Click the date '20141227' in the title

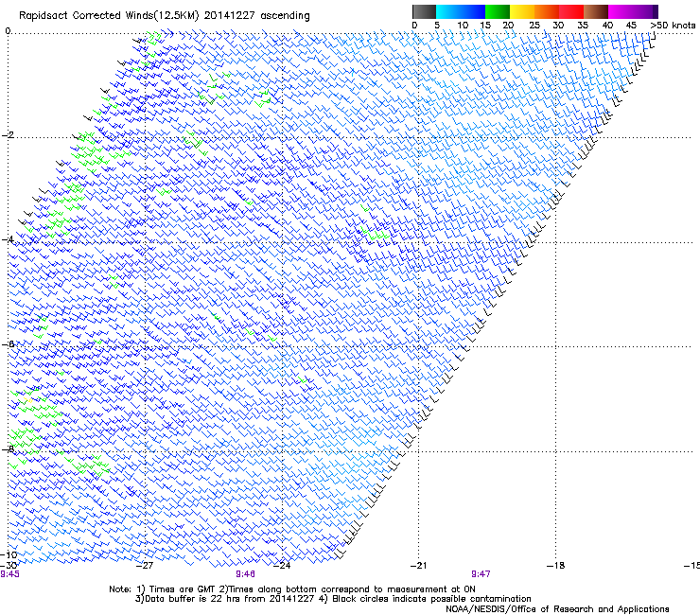230,16
